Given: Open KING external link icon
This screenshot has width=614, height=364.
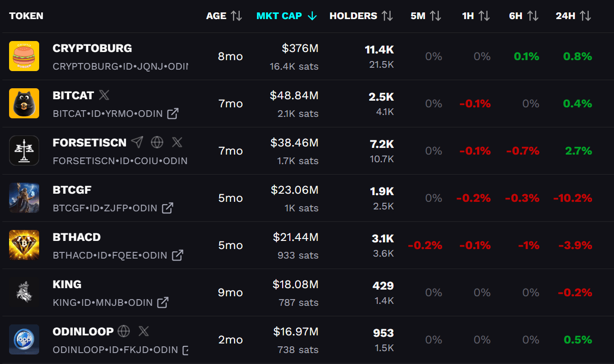Looking at the screenshot, I should click(x=163, y=302).
